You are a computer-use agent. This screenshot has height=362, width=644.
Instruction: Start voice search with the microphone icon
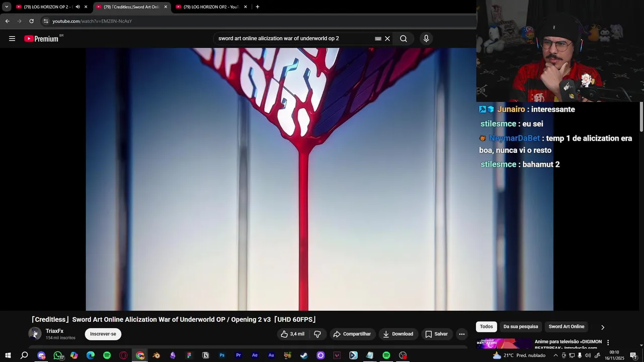coord(426,39)
